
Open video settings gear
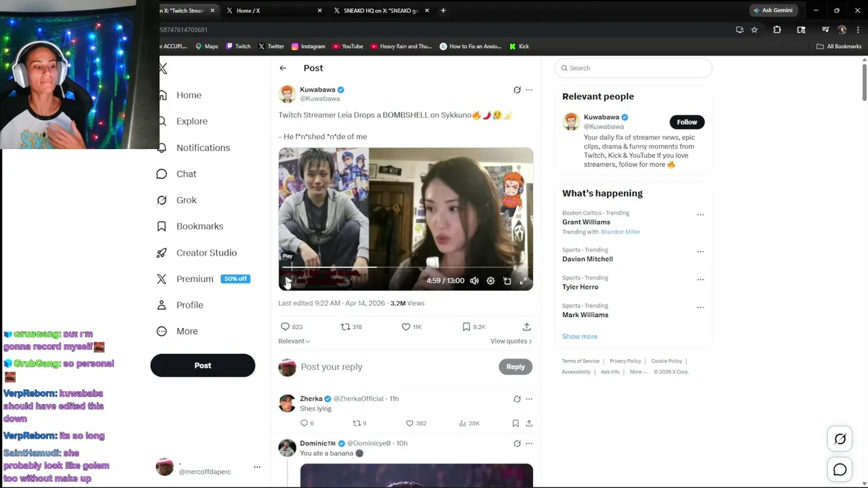click(x=490, y=281)
